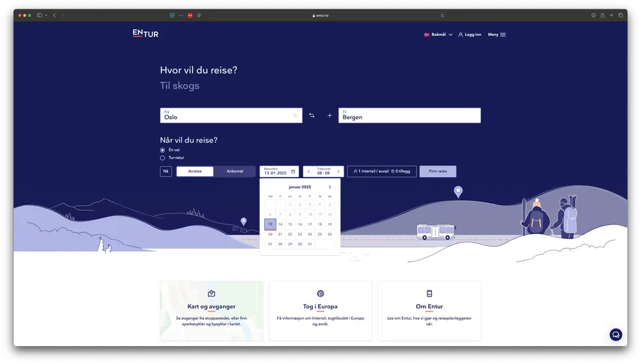Open the Tog i Europa card
Viewport: 641px width, 364px height.
click(x=320, y=311)
